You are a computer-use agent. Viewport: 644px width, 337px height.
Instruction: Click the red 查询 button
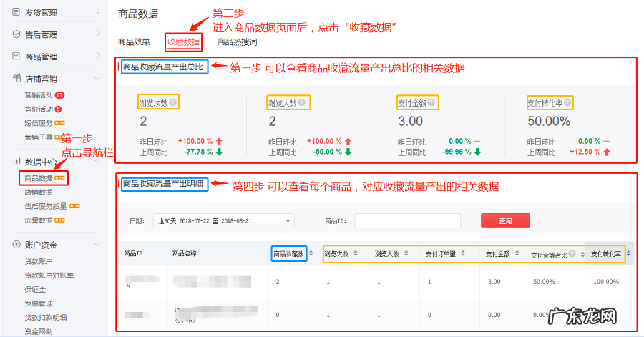coord(506,220)
